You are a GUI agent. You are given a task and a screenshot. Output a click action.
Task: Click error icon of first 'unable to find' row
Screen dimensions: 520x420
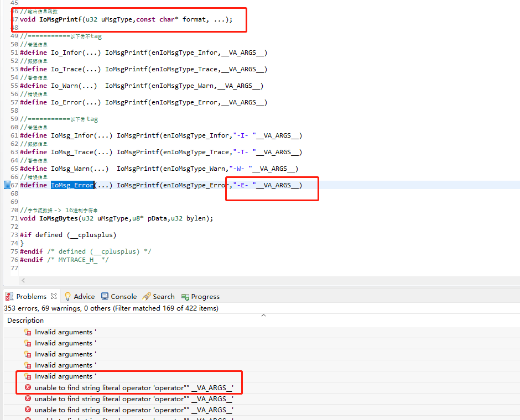point(28,387)
